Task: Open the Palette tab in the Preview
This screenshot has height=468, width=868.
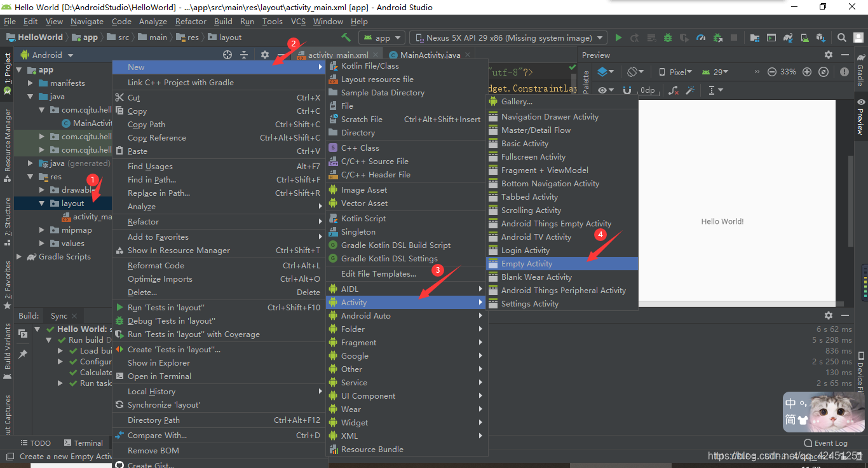Action: pyautogui.click(x=586, y=83)
